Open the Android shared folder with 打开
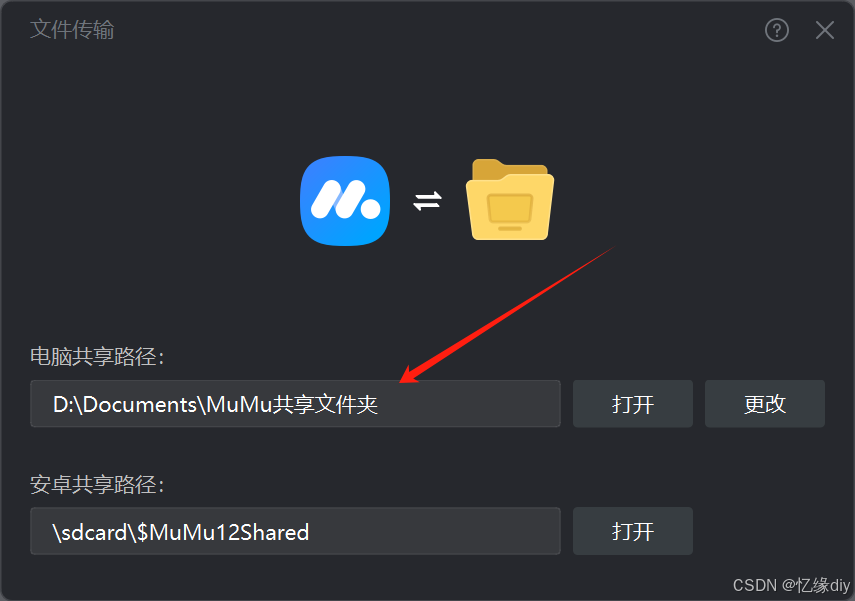 pyautogui.click(x=633, y=531)
